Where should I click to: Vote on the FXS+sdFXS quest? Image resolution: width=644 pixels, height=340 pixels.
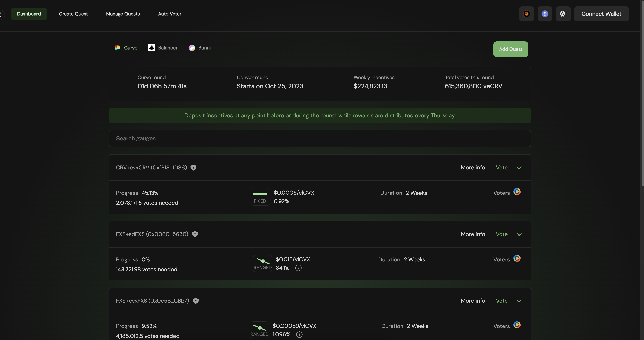(x=501, y=234)
